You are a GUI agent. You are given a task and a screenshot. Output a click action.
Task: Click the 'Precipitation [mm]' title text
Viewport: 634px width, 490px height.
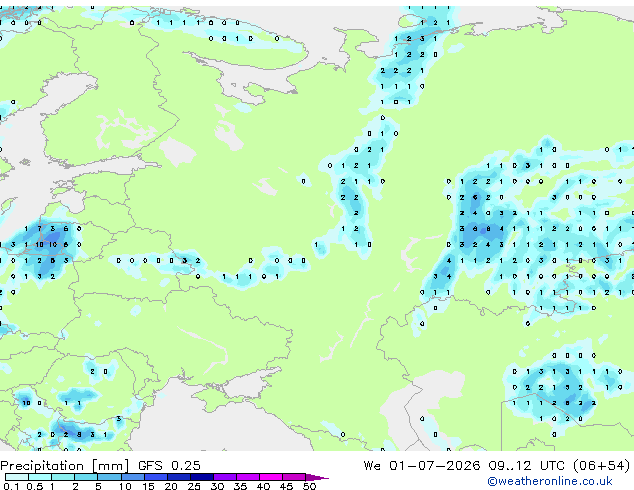(x=65, y=466)
